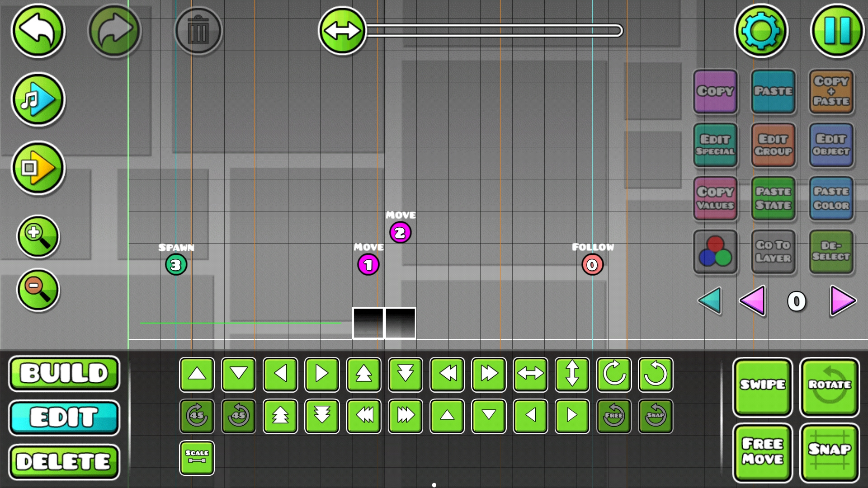This screenshot has width=868, height=488.
Task: Move object left one step
Action: (x=280, y=374)
